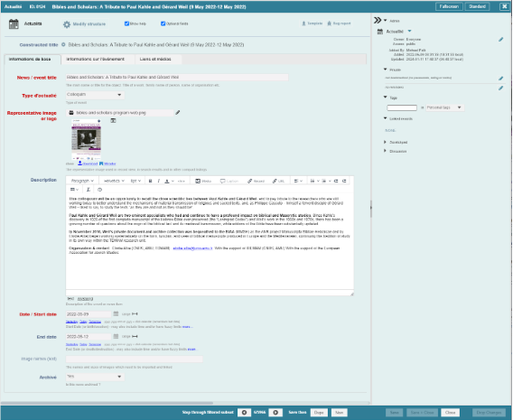This screenshot has height=420, width=513.
Task: Open the Bug report link
Action: (339, 23)
